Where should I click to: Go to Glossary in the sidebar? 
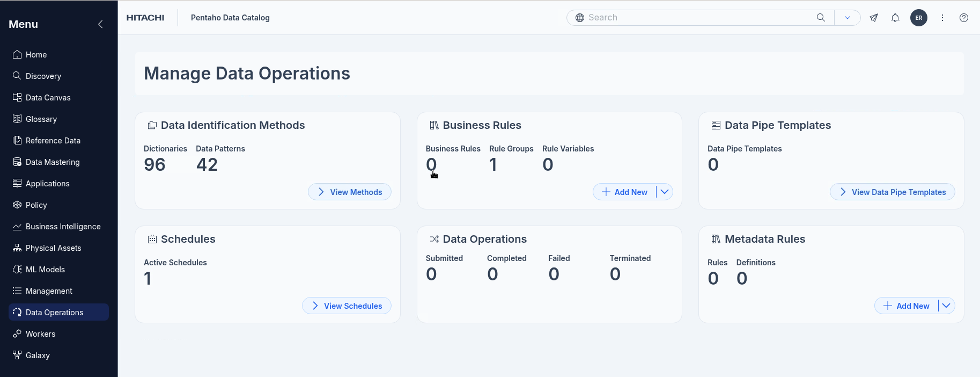coord(41,119)
